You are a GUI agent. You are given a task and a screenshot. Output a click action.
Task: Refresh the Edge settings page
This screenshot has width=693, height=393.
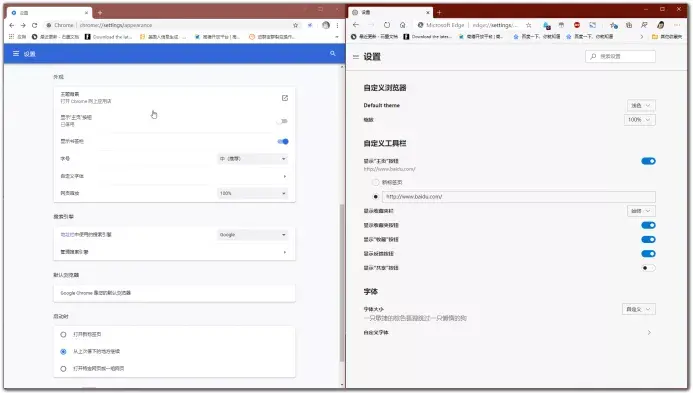387,25
